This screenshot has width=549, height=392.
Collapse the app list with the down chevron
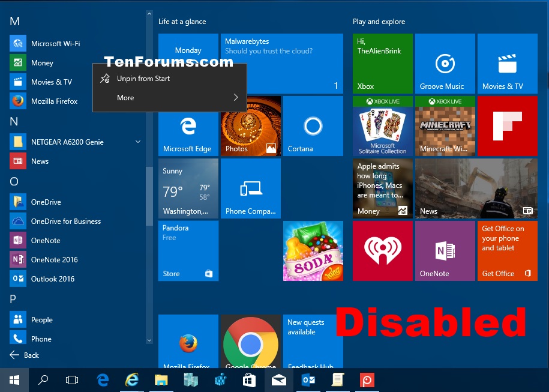pos(149,340)
